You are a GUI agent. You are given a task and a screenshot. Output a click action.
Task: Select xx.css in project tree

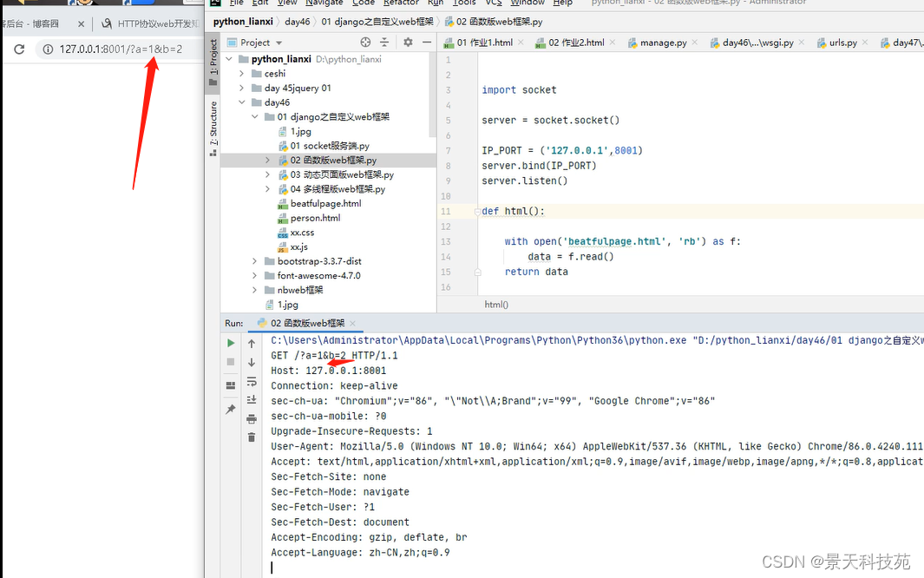(302, 233)
